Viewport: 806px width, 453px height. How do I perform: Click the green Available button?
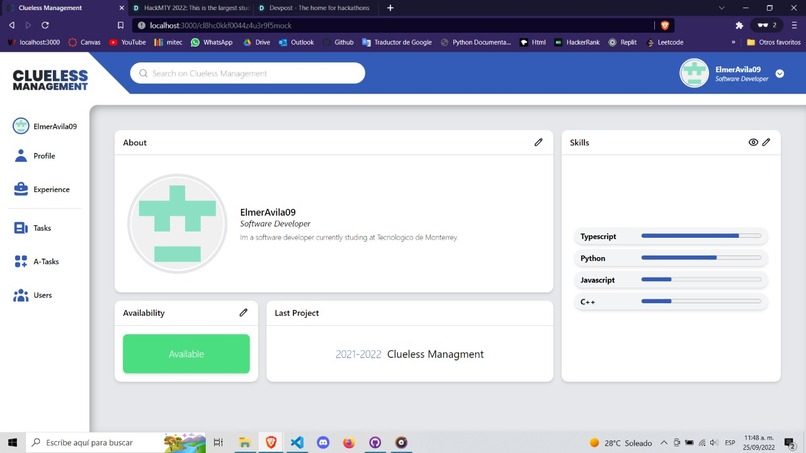(186, 354)
